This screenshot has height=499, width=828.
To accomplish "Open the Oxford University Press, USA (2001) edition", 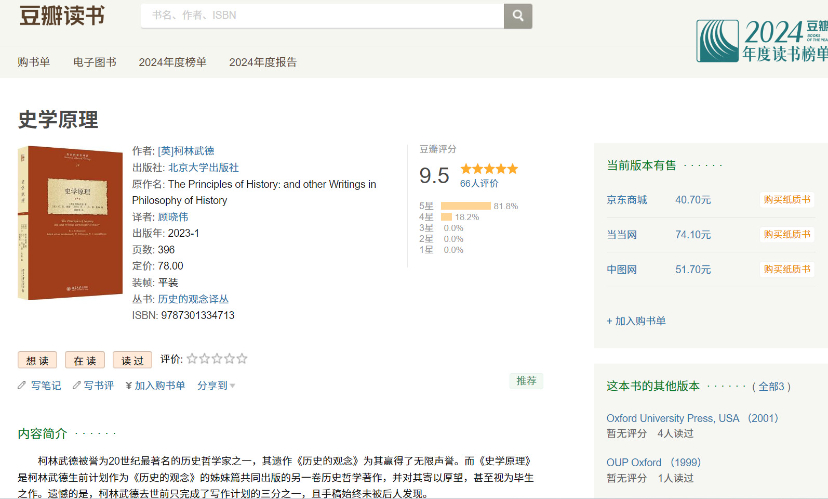I will pos(692,418).
